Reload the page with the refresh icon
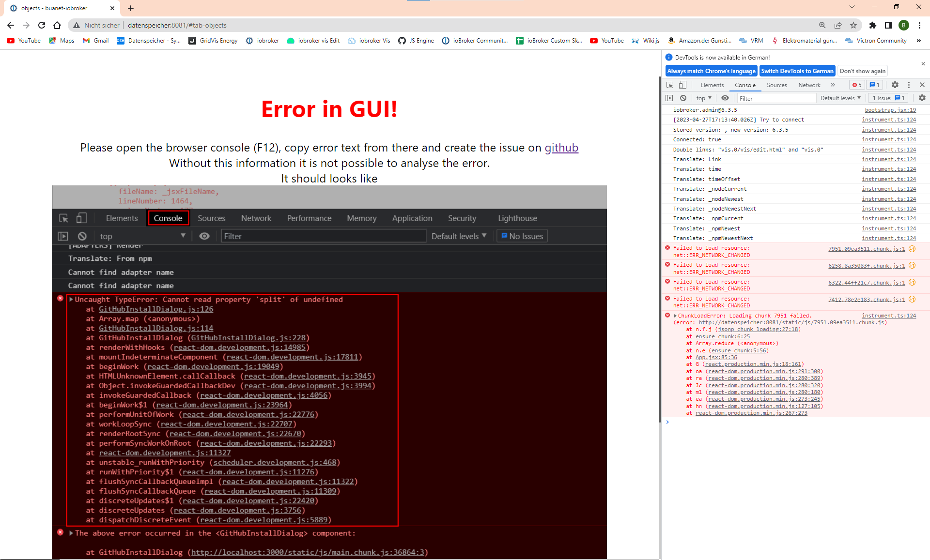 41,25
